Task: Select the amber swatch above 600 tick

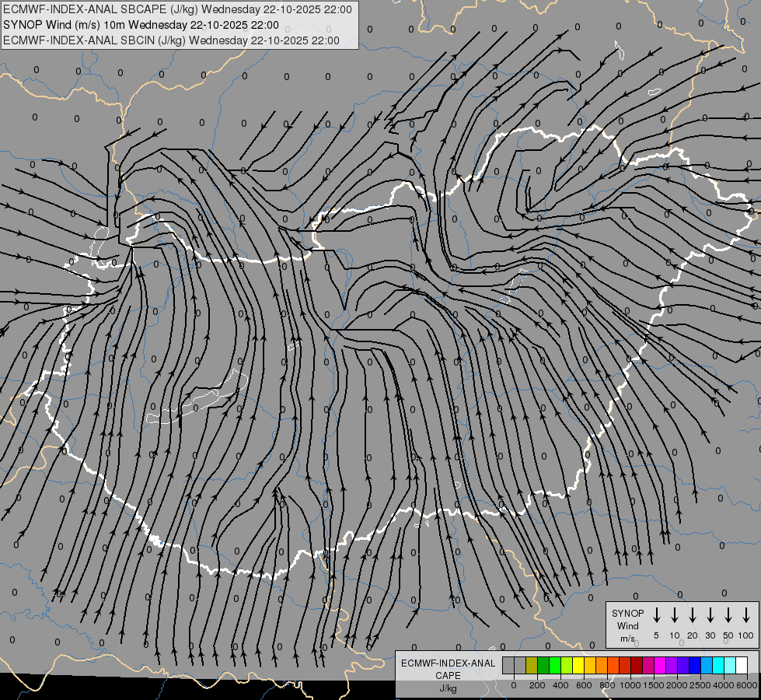Action: pos(590,665)
